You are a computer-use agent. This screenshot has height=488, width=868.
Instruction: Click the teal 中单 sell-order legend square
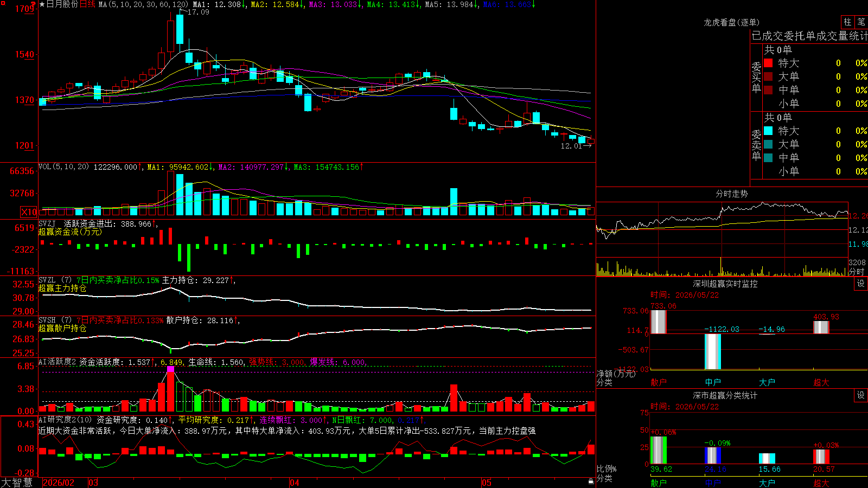coord(768,158)
